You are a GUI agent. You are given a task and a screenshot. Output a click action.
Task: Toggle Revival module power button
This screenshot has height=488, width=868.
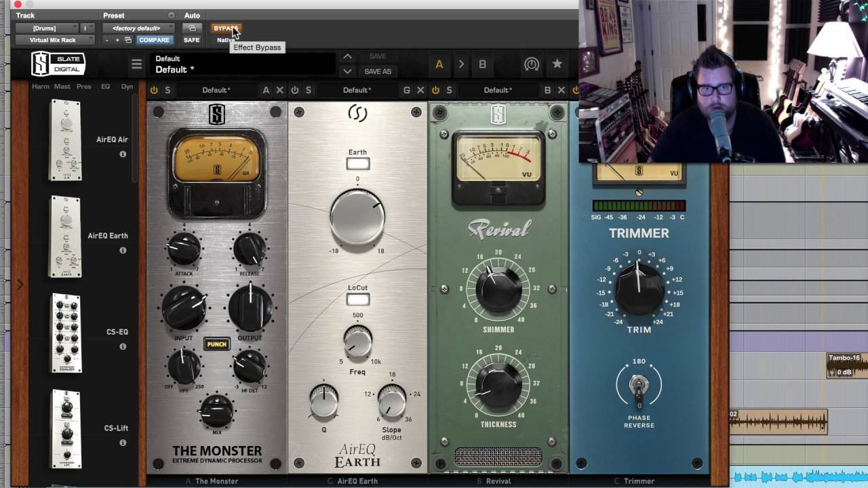(x=435, y=90)
